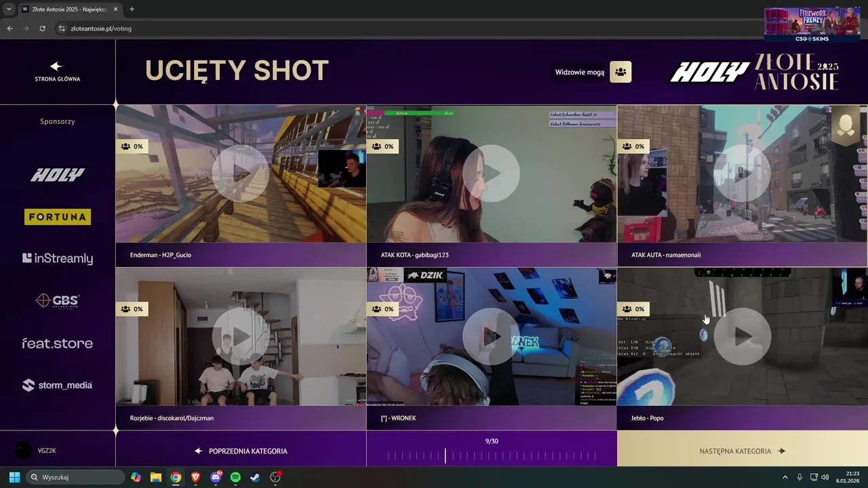868x488 pixels.
Task: Open the Windows Start menu
Action: tap(14, 477)
